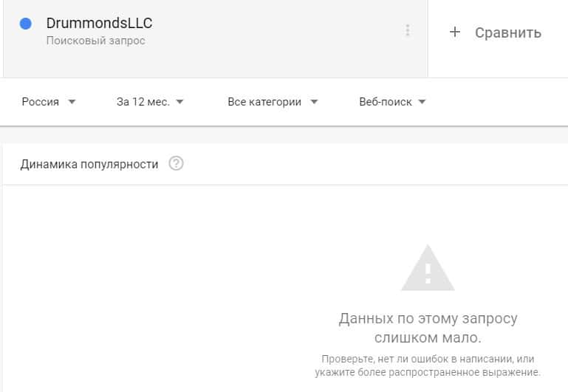Click the Поисковый запрос label

tap(95, 41)
